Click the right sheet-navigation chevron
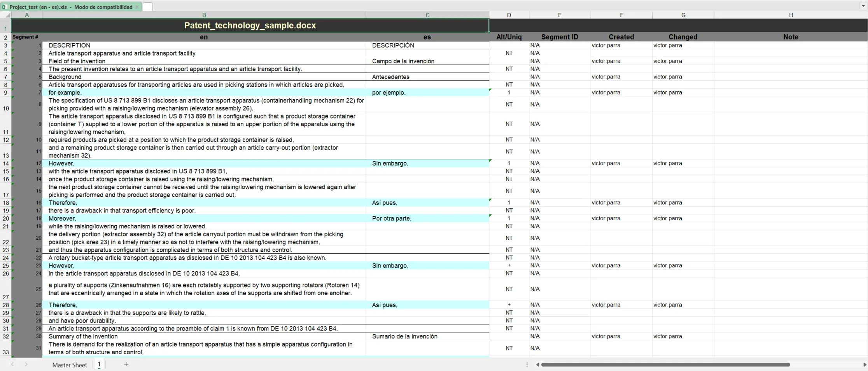This screenshot has height=371, width=868. (26, 364)
